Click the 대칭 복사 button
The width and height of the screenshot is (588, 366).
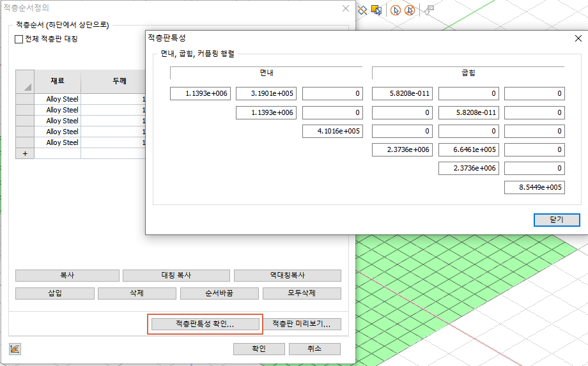[x=176, y=275]
